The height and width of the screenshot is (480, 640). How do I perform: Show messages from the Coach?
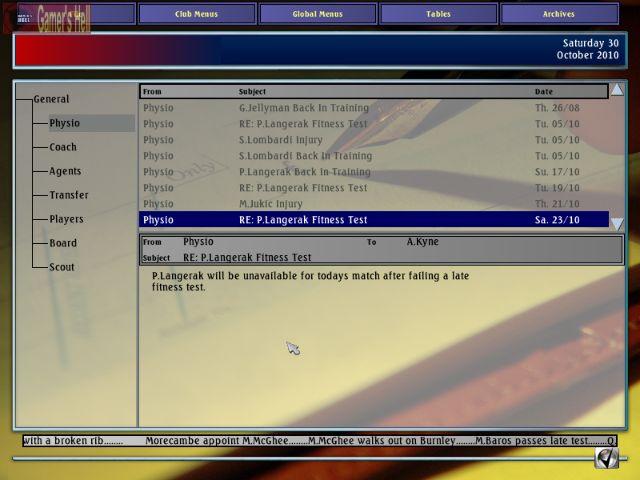coord(63,147)
